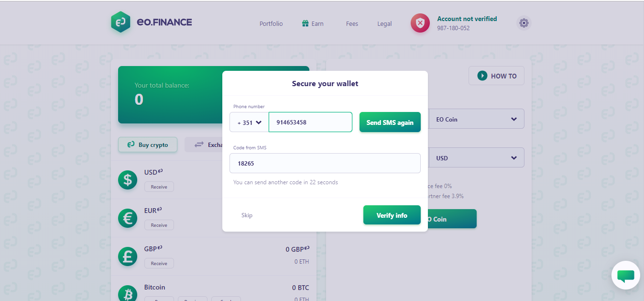644x301 pixels.
Task: Open the USD currency dropdown
Action: 476,158
